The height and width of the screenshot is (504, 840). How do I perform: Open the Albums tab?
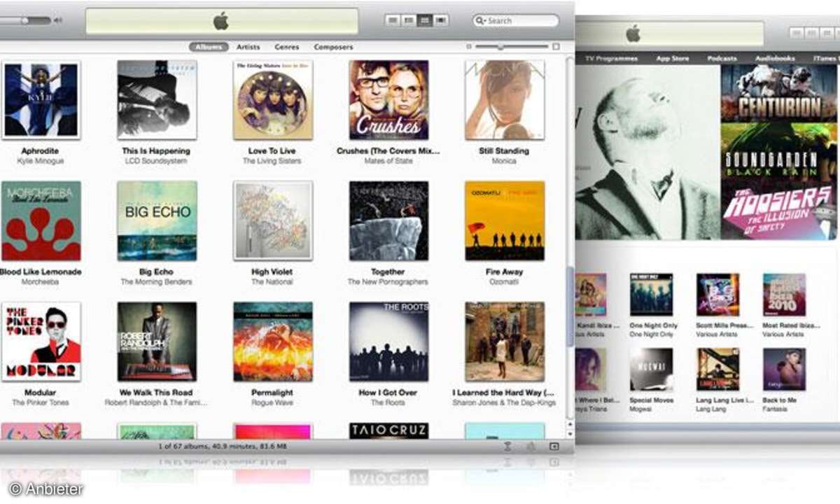[x=209, y=47]
